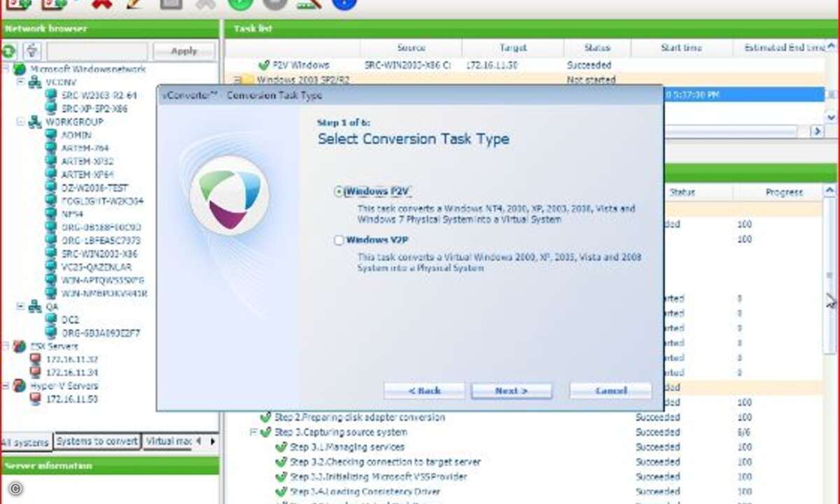Select the P2V Windows task row

tap(525, 65)
